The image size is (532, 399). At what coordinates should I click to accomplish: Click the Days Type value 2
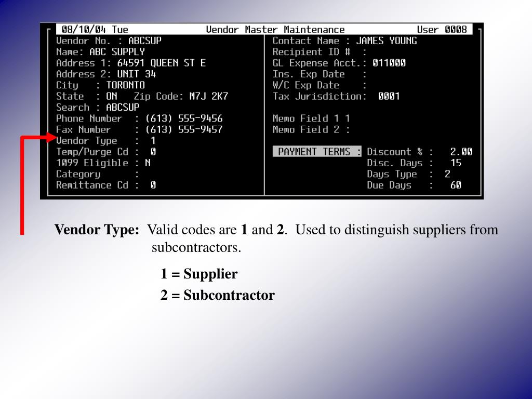tap(447, 174)
